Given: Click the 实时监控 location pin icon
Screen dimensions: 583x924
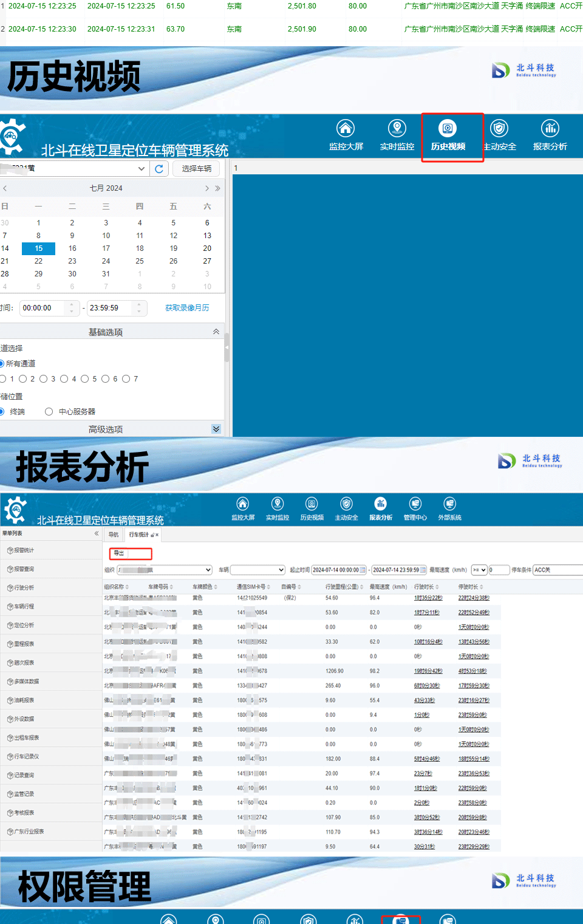Looking at the screenshot, I should pos(397,128).
